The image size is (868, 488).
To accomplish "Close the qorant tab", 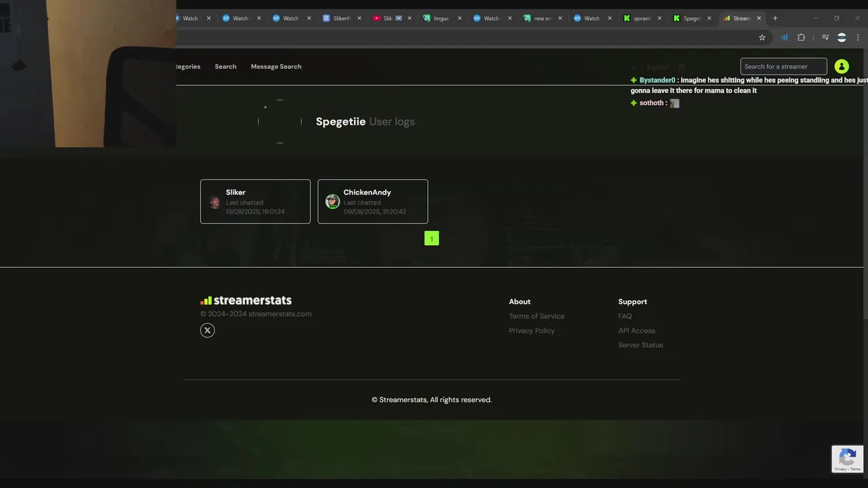I will (659, 18).
